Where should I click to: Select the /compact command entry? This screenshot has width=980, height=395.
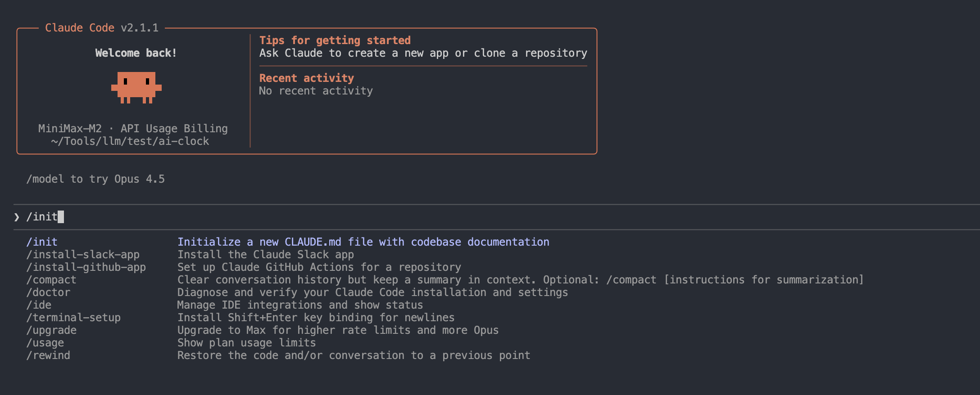[51, 280]
